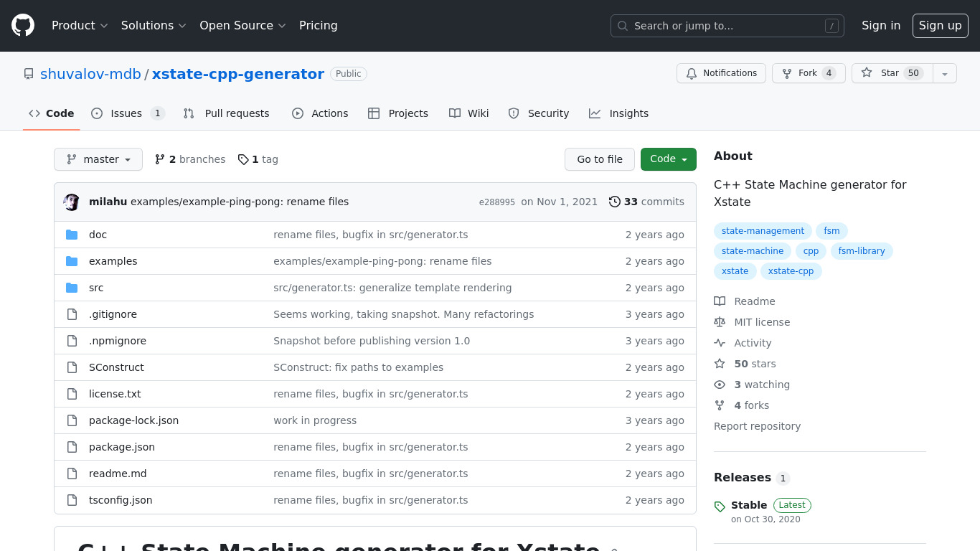Click the MIT license scale icon
This screenshot has height=551, width=980.
point(720,322)
